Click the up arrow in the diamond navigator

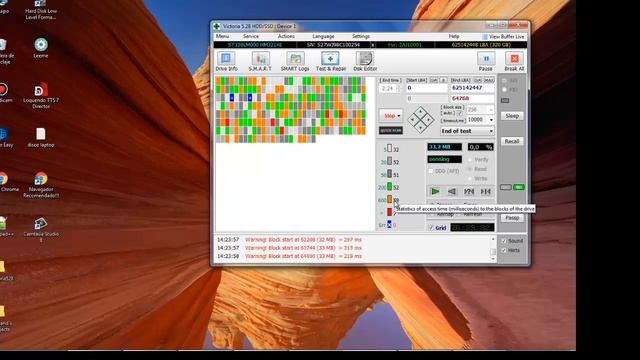[x=421, y=111]
